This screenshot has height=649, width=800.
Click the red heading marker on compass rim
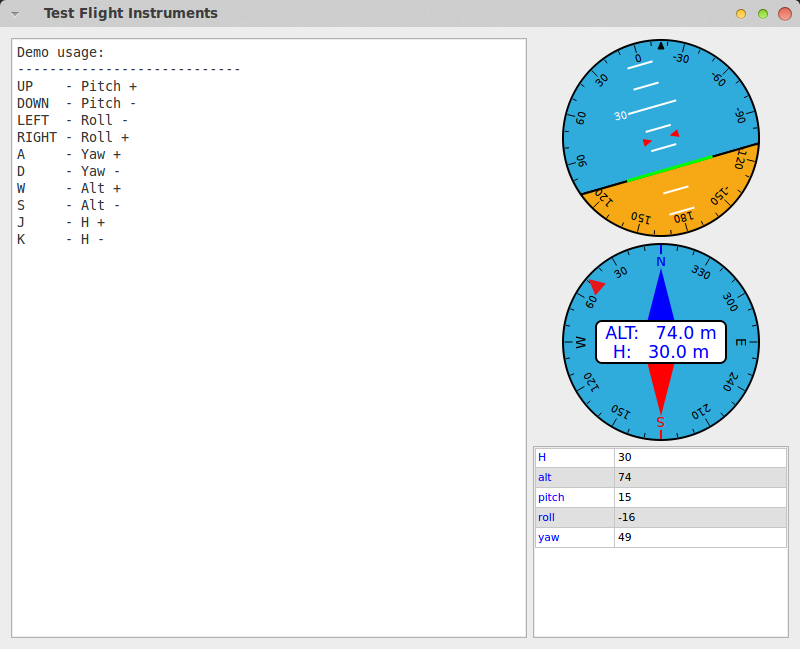point(597,287)
